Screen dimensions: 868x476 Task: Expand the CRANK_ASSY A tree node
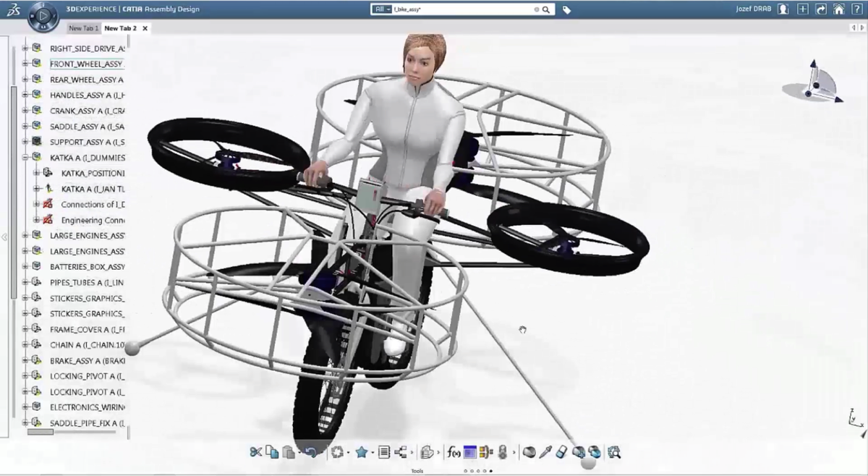25,111
